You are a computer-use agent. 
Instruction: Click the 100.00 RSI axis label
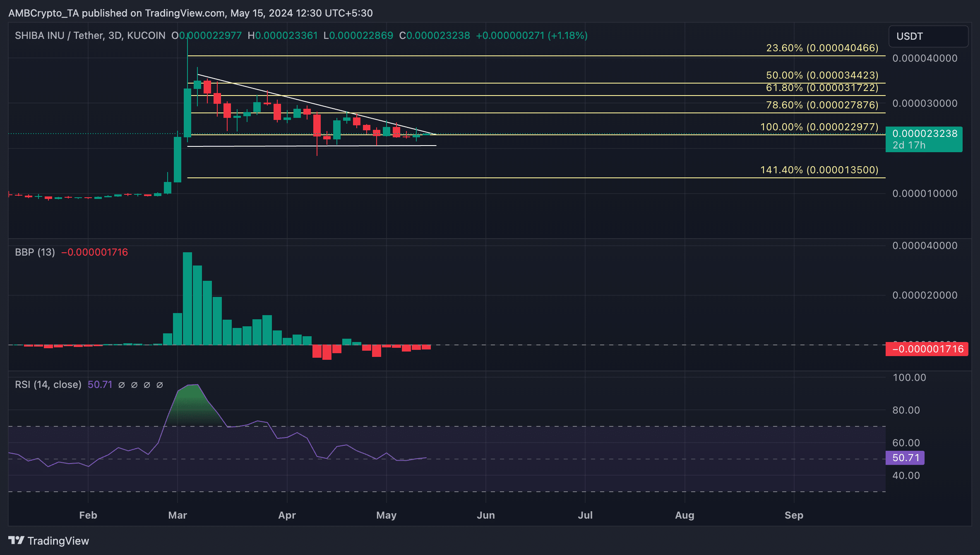909,378
